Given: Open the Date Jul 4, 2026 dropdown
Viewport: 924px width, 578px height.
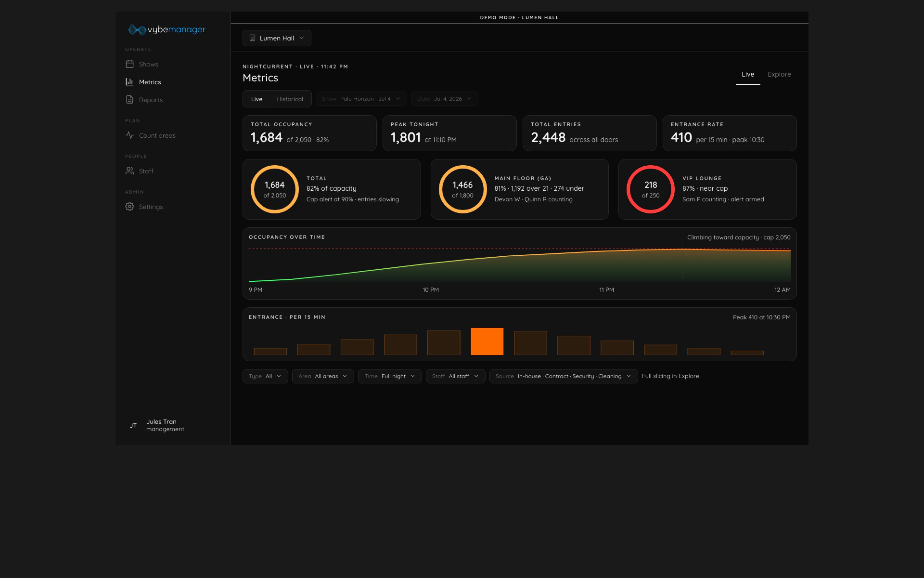Looking at the screenshot, I should tap(444, 99).
